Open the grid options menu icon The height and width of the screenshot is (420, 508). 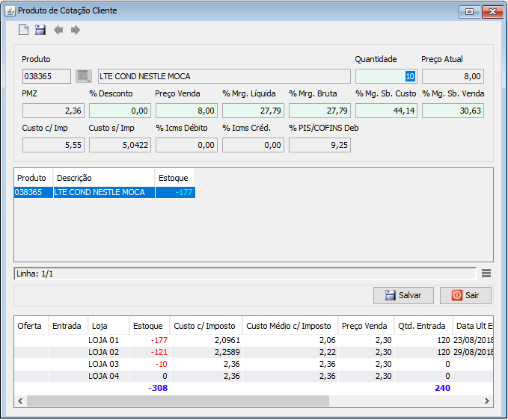coord(486,274)
